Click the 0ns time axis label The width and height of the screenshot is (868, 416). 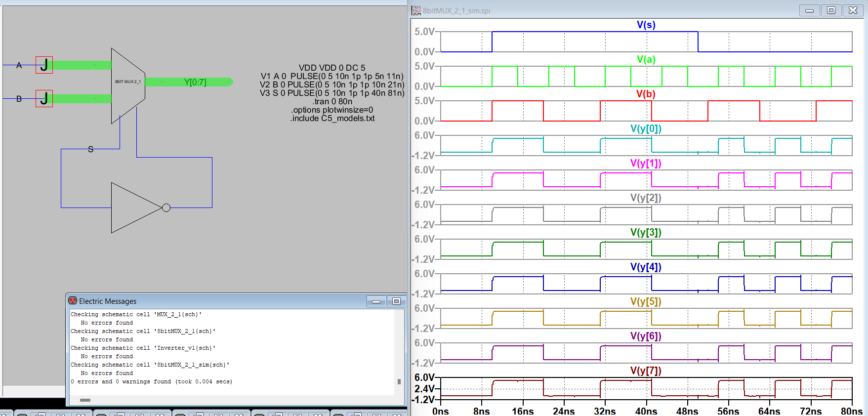pyautogui.click(x=441, y=411)
